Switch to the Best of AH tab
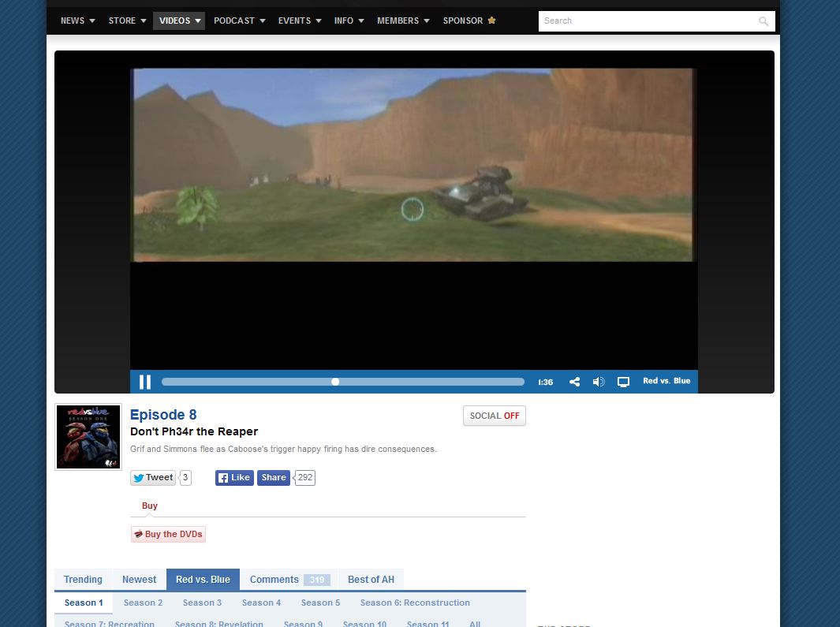840x627 pixels. pos(371,580)
